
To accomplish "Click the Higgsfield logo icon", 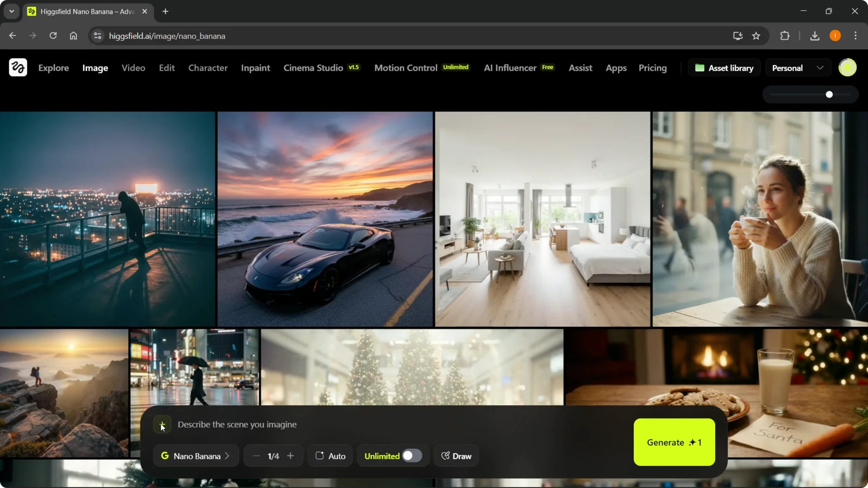I will click(18, 67).
